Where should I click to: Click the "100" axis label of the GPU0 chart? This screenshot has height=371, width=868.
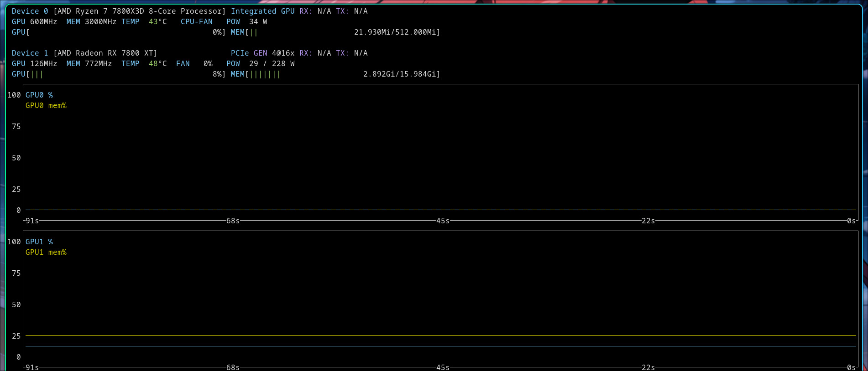pos(14,95)
